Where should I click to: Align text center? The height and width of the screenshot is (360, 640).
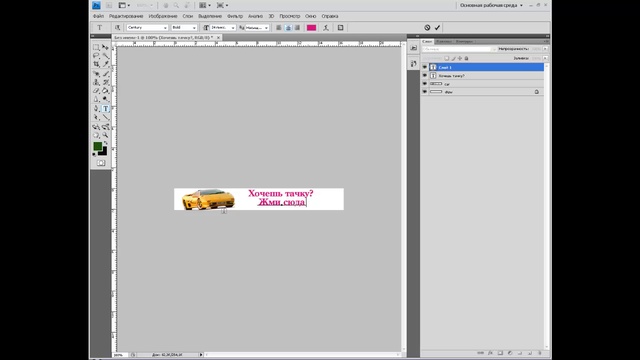pyautogui.click(x=288, y=28)
